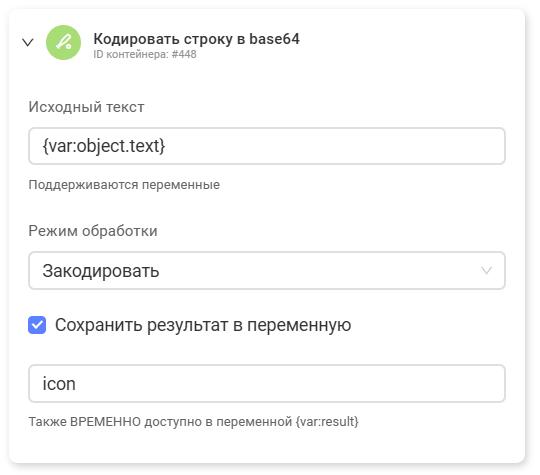The image size is (540, 475).
Task: Click the Режим обработки label
Action: (x=93, y=231)
